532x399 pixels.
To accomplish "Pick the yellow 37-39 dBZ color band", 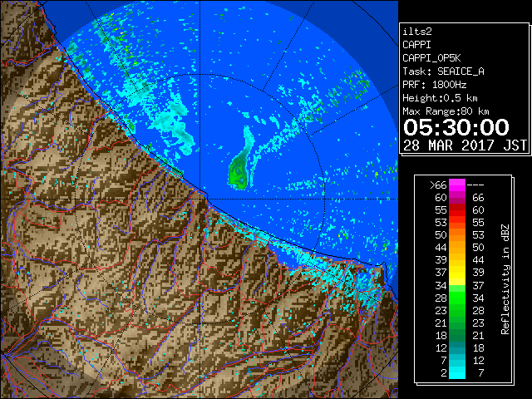I will coord(457,272).
